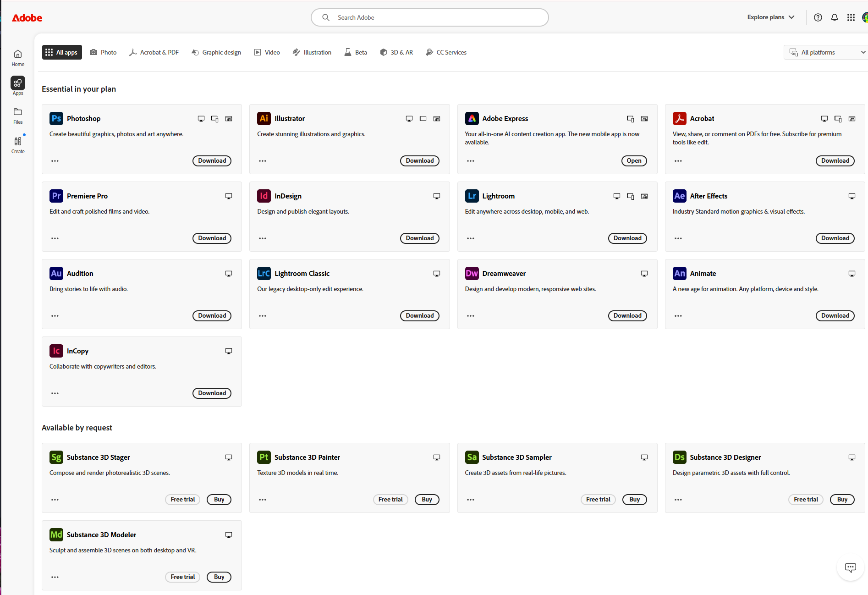Image resolution: width=868 pixels, height=595 pixels.
Task: Open the notifications bell
Action: coord(835,17)
